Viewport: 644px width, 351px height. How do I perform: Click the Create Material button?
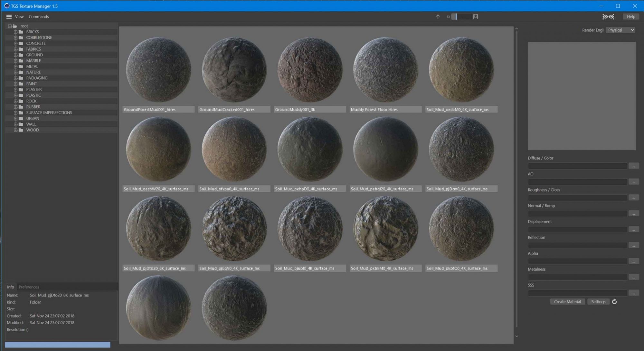pos(567,301)
